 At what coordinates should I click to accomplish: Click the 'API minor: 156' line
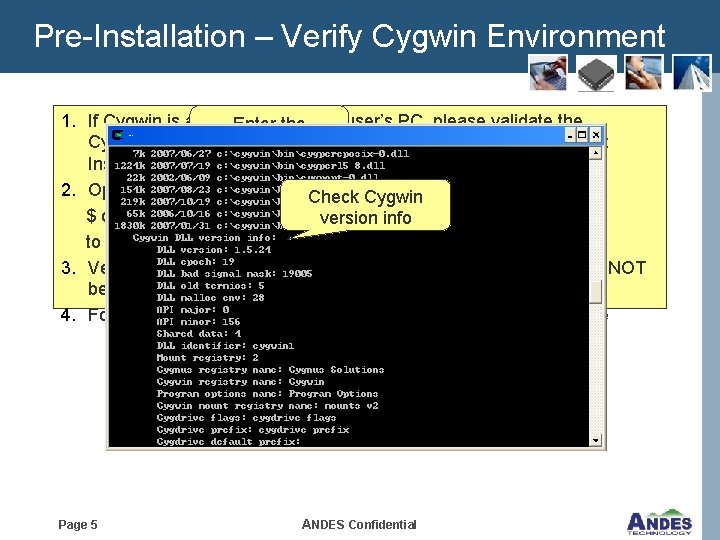coord(198,321)
